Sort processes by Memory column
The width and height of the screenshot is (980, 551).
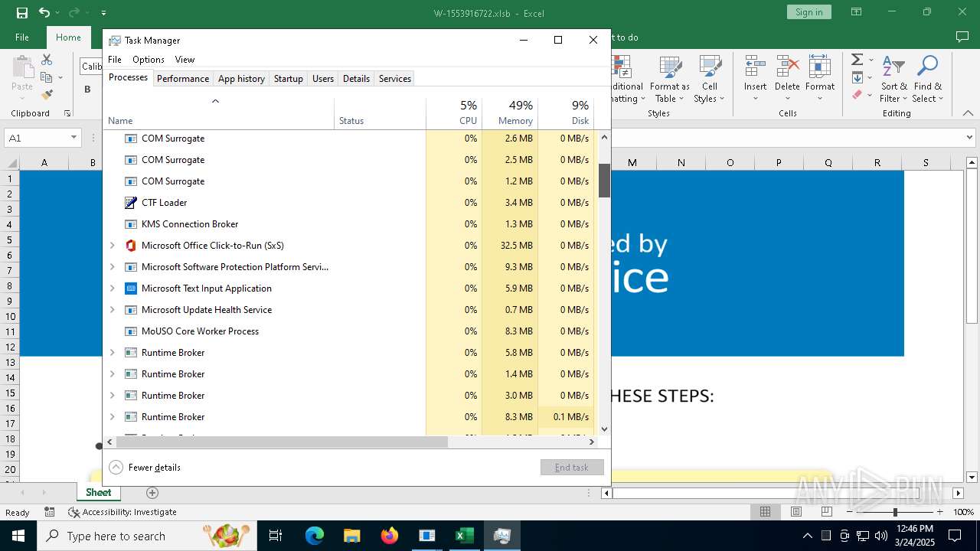pos(510,112)
